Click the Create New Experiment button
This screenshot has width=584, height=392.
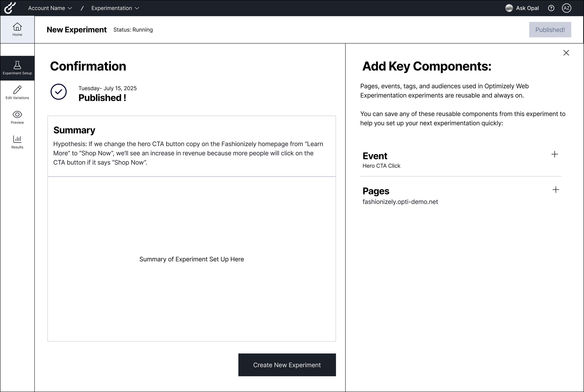coord(287,365)
